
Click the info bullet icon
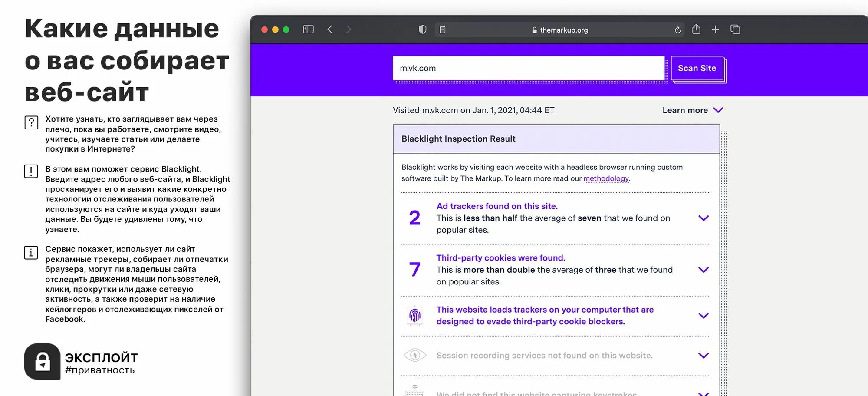click(x=31, y=252)
